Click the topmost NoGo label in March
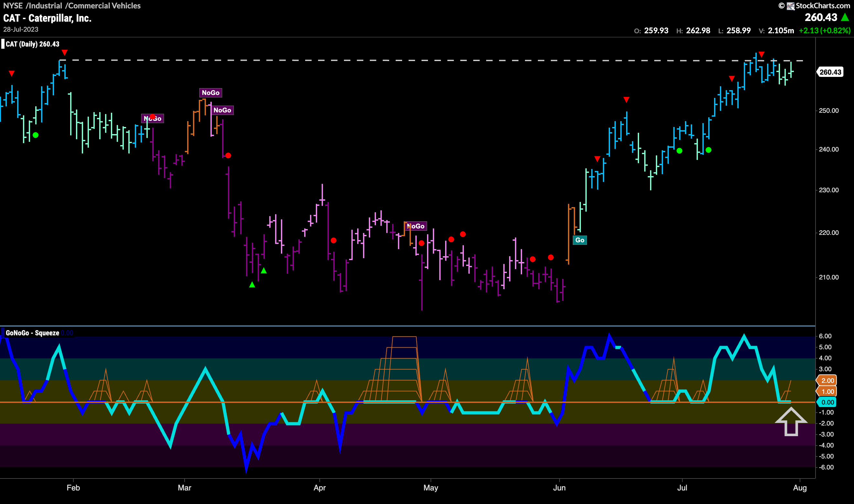The height and width of the screenshot is (504, 854). pyautogui.click(x=211, y=93)
